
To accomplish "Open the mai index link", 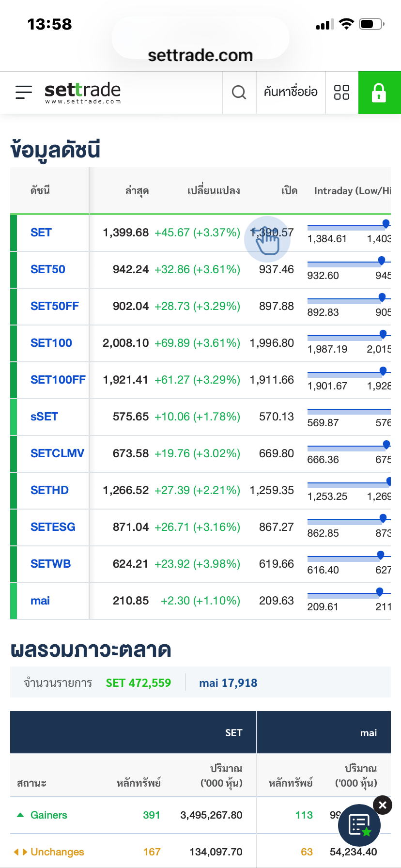I will click(x=40, y=601).
